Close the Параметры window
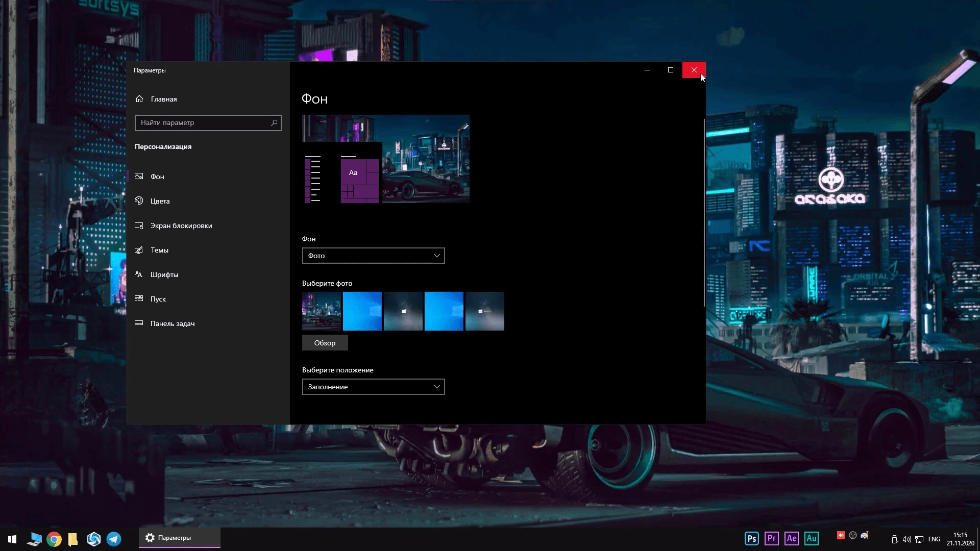 coord(694,70)
